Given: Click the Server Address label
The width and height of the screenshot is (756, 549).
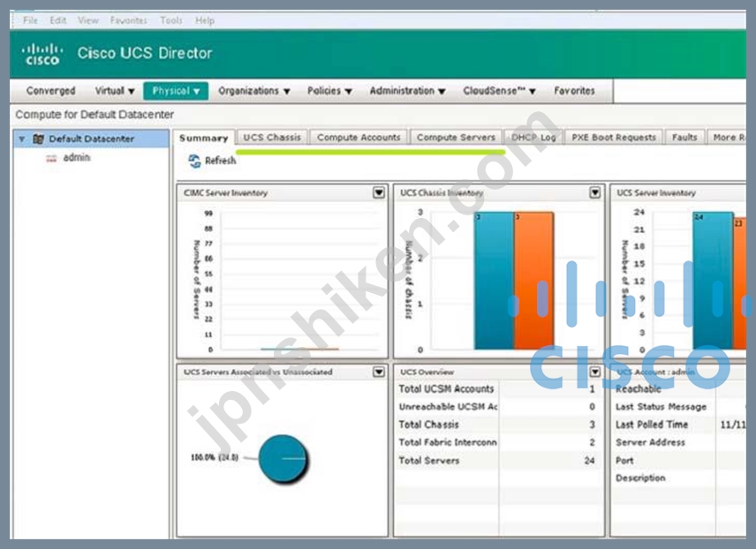Looking at the screenshot, I should click(650, 442).
